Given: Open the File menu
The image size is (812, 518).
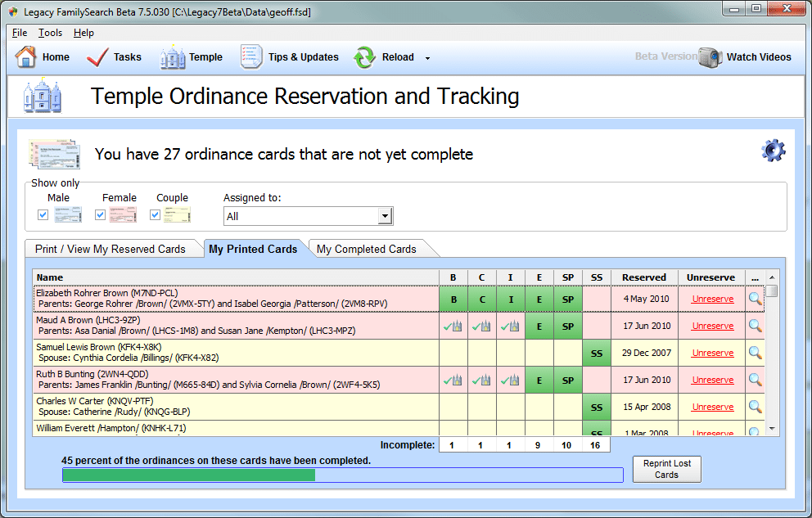Looking at the screenshot, I should [20, 33].
